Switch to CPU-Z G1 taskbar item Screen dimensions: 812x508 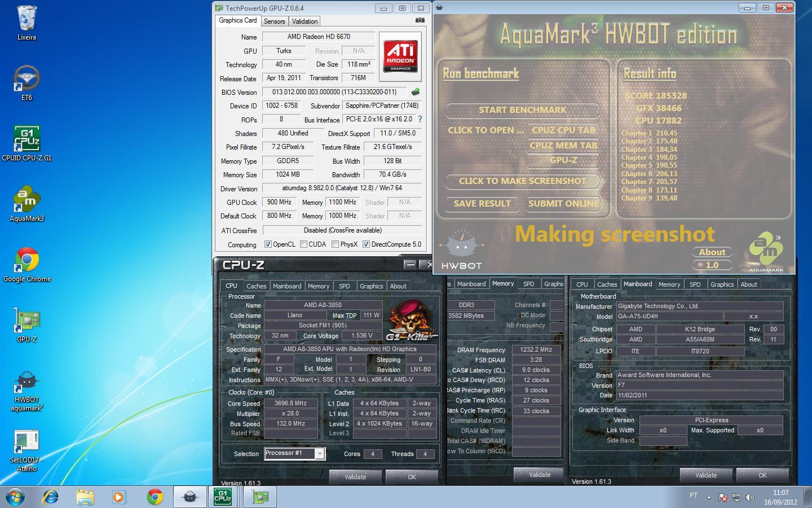[x=223, y=497]
